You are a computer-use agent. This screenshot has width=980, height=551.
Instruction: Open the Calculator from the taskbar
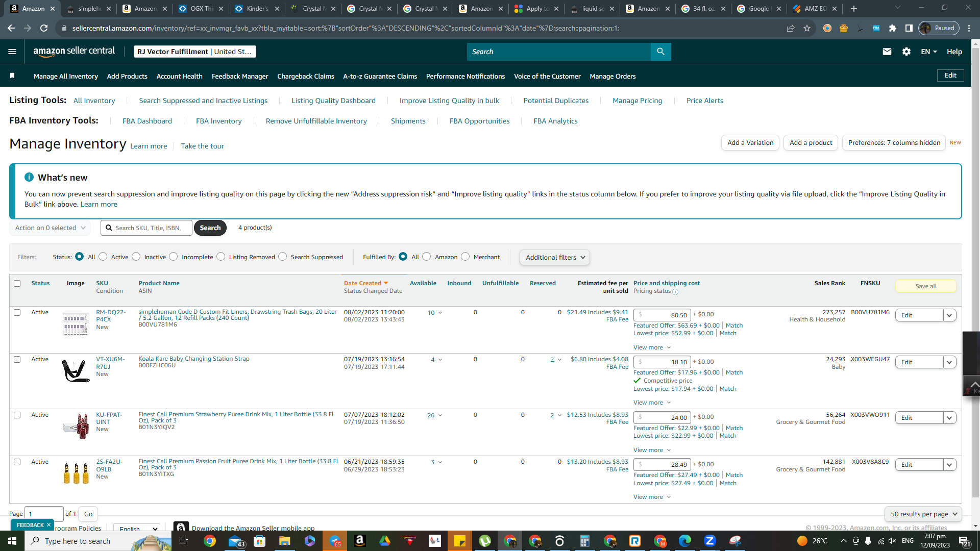tap(585, 541)
